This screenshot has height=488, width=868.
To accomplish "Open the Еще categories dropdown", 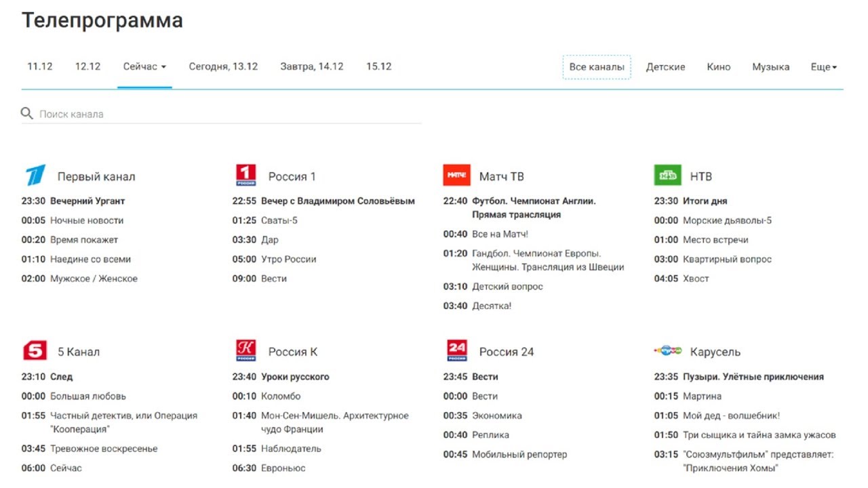I will coord(823,67).
